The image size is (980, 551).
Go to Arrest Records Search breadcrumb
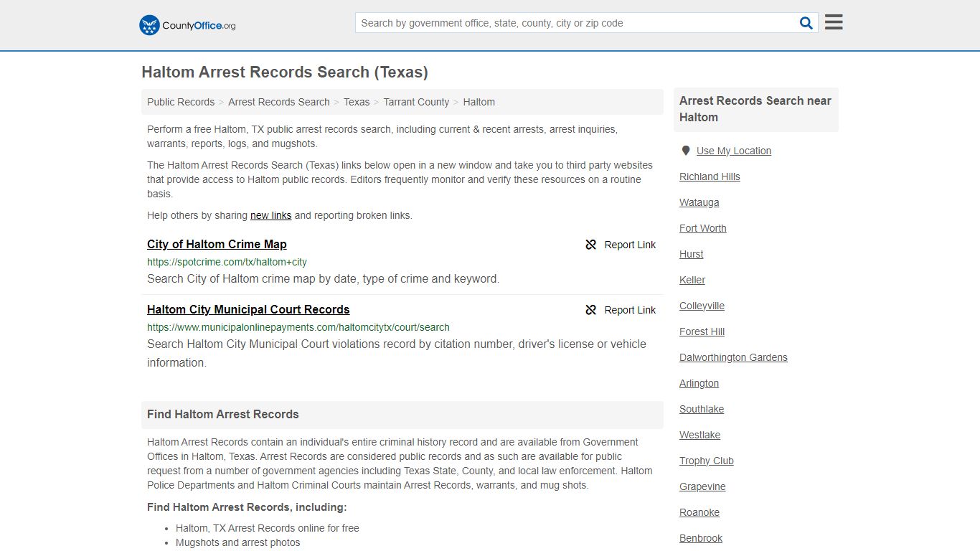click(279, 102)
